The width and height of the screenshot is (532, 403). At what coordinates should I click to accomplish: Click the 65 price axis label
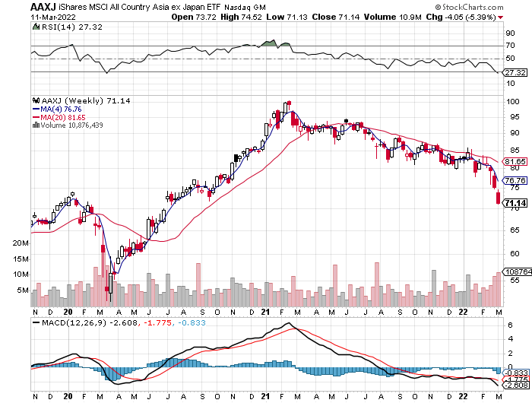[515, 230]
